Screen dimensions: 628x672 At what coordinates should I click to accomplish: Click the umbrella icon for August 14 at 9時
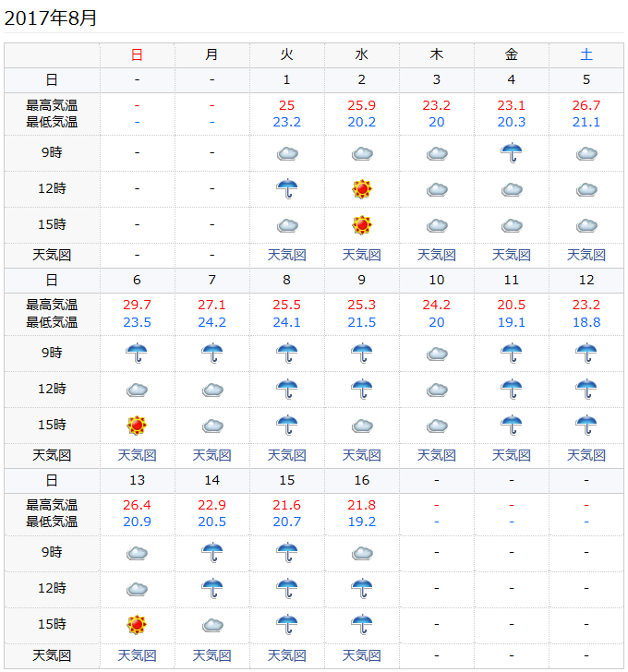[212, 552]
